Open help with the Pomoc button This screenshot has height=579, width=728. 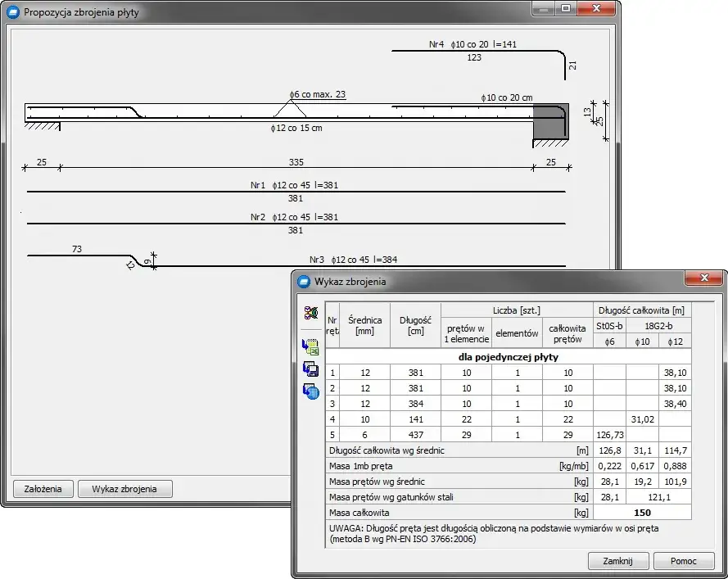683,561
